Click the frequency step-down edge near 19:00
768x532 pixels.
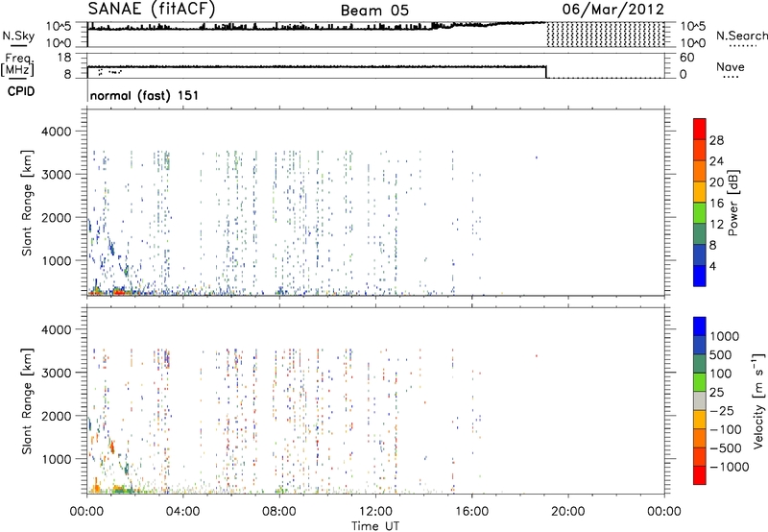click(546, 72)
